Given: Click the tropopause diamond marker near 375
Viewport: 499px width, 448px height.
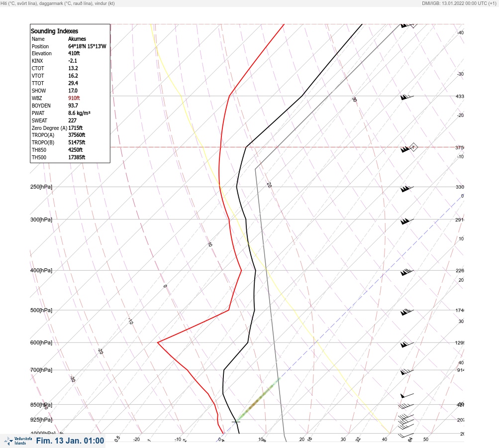Looking at the screenshot, I should 413,147.
